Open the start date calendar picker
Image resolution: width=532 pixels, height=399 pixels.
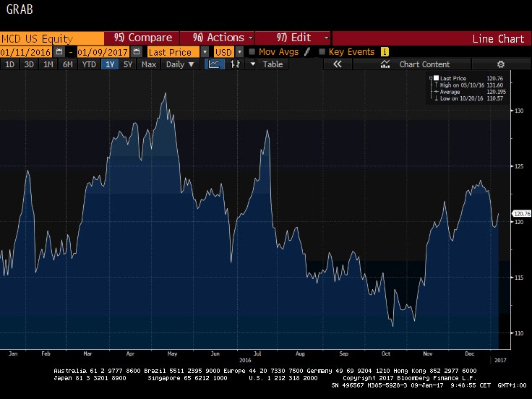point(59,52)
